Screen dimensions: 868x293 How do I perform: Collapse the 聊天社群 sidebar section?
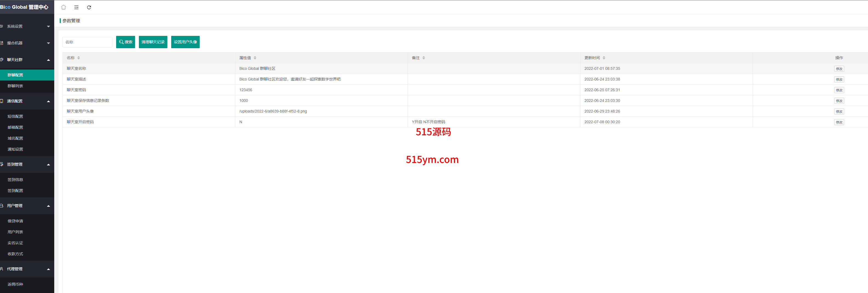pos(27,60)
